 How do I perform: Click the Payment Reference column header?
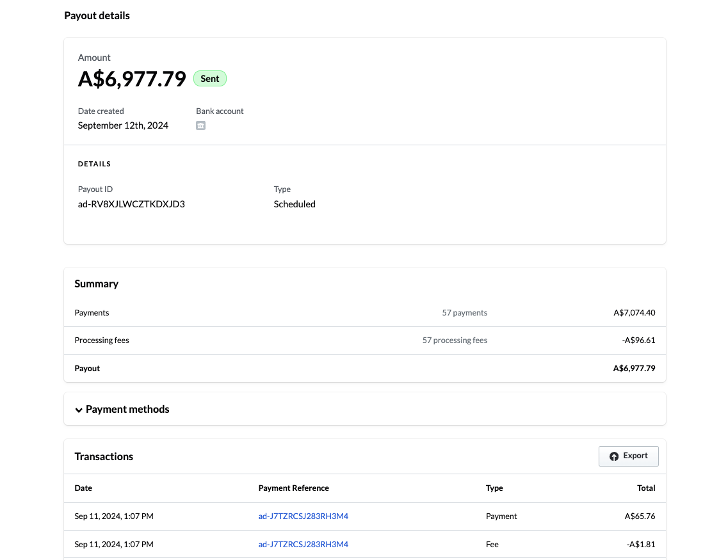pyautogui.click(x=293, y=488)
